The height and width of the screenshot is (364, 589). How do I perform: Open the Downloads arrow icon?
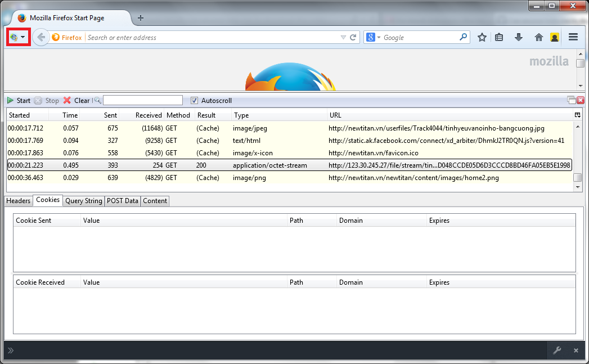[519, 37]
